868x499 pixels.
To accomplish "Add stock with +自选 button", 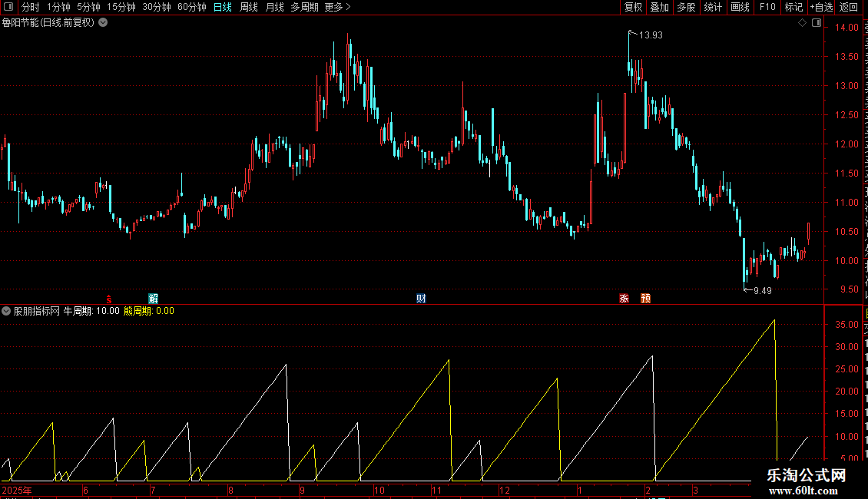I will [x=821, y=7].
